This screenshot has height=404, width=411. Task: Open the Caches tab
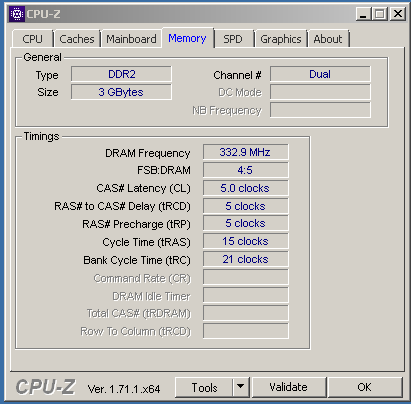(x=77, y=39)
